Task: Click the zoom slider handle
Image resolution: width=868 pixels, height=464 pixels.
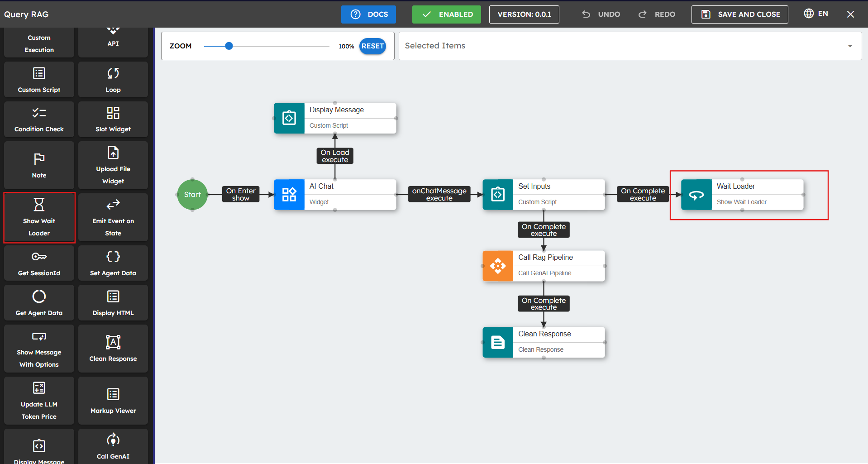Action: click(229, 46)
